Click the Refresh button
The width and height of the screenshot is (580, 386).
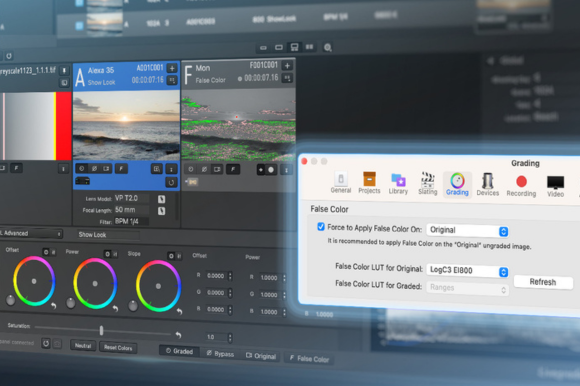543,282
